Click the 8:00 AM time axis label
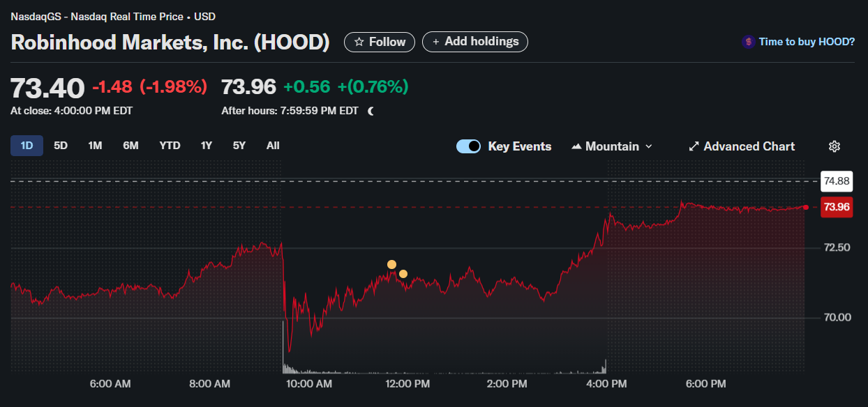Image resolution: width=868 pixels, height=407 pixels. [209, 384]
